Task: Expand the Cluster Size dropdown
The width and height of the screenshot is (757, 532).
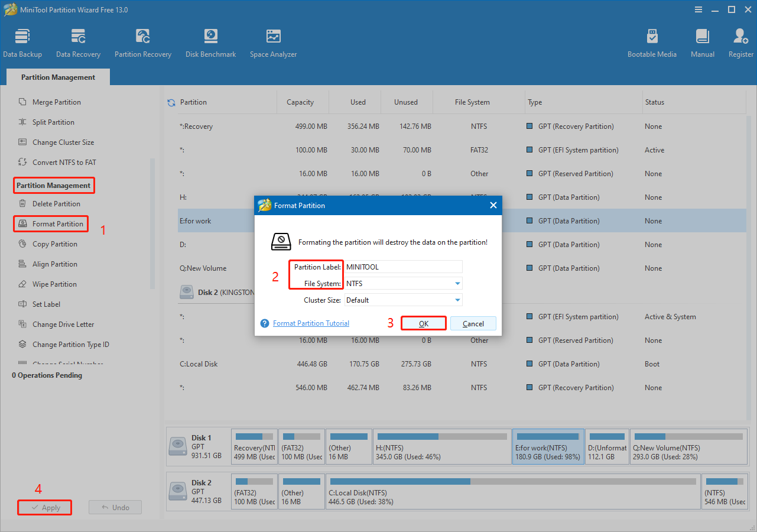Action: tap(403, 300)
